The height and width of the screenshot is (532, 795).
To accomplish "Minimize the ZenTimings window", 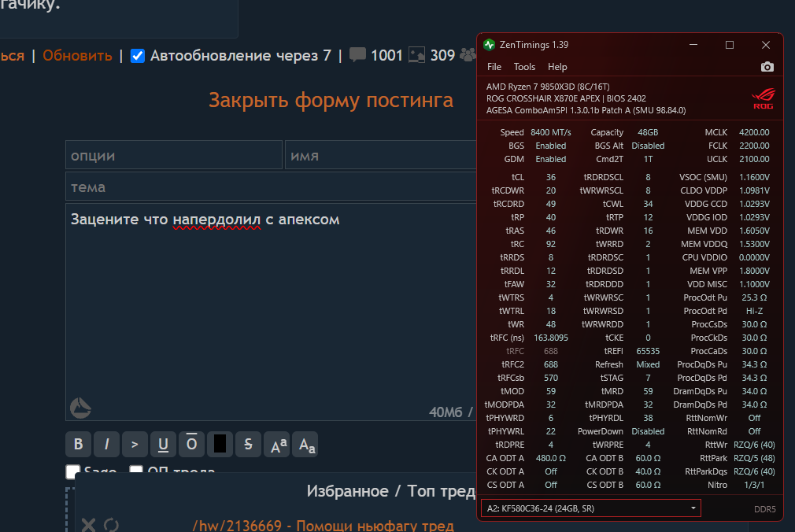I will pyautogui.click(x=693, y=45).
